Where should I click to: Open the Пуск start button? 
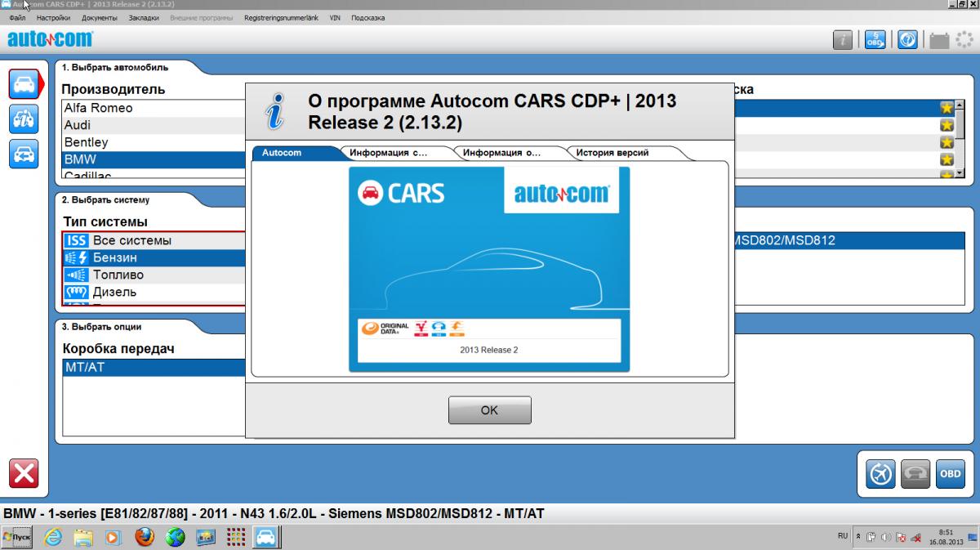17,537
